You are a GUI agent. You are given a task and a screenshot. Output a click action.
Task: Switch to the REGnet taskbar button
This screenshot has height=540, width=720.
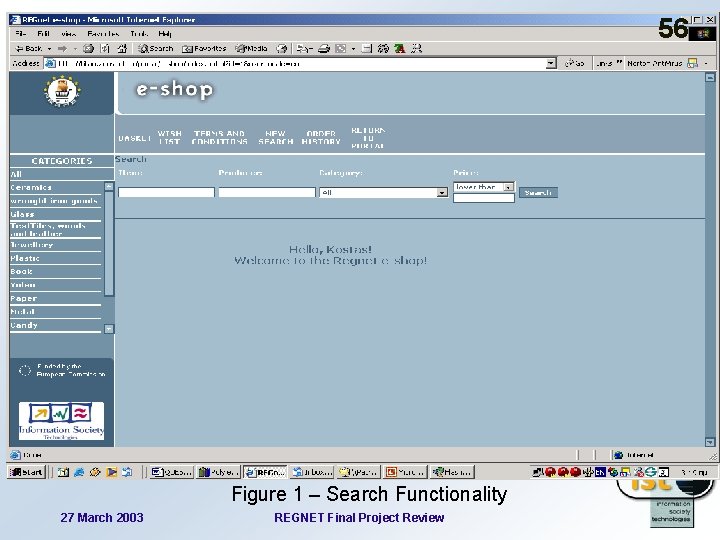tap(265, 472)
